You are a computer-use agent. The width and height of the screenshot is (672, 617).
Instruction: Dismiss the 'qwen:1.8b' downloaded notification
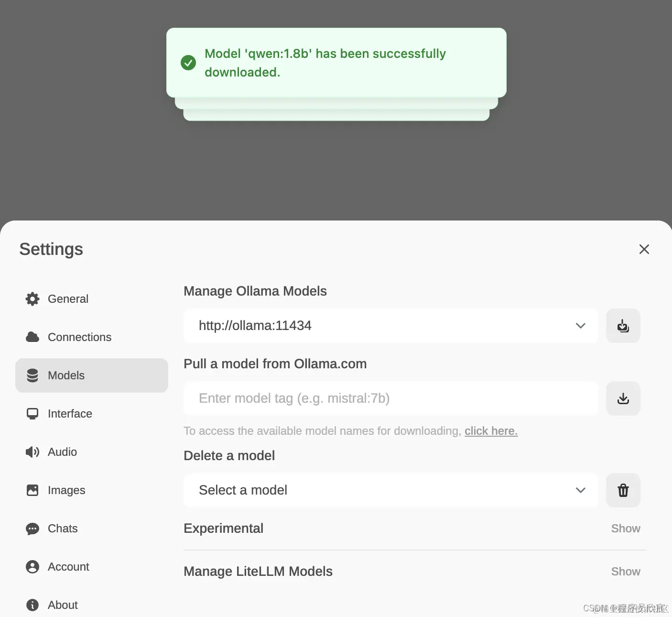tap(336, 63)
